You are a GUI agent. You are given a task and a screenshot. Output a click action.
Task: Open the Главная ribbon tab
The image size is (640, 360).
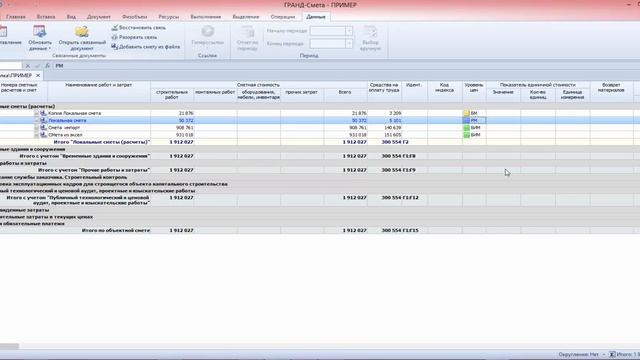click(x=16, y=17)
